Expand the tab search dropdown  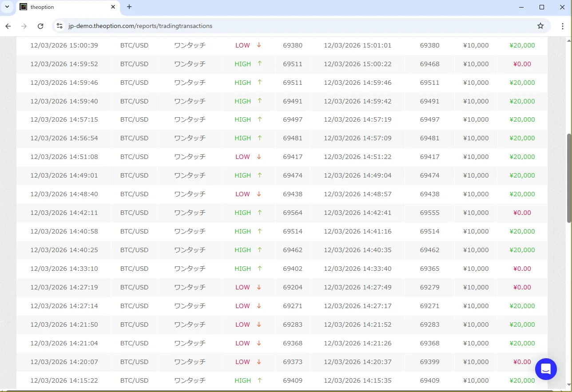click(7, 7)
